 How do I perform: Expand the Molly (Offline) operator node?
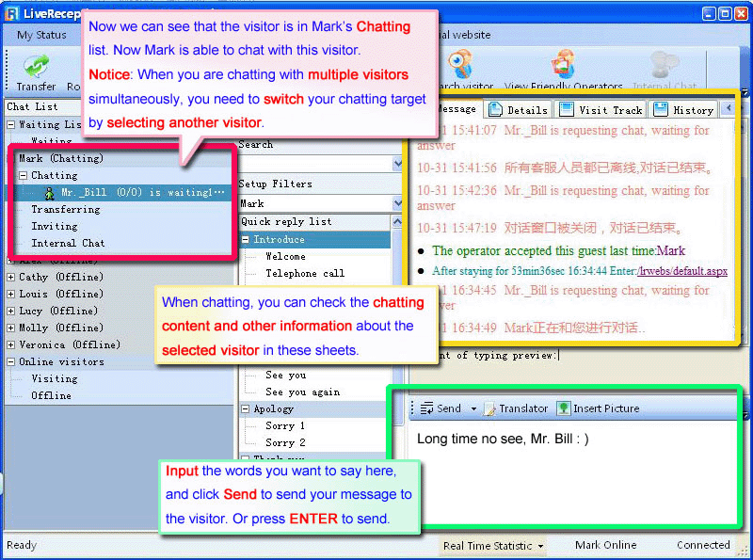click(x=11, y=328)
